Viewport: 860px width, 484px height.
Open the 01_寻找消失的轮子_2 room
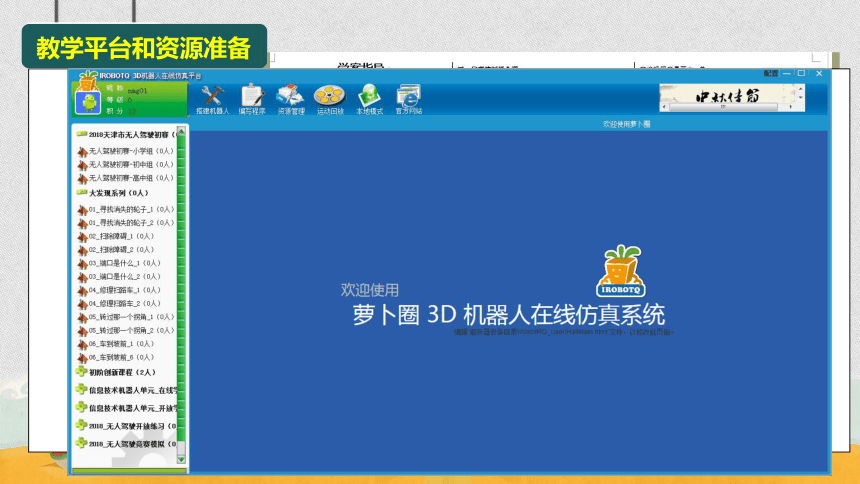[126, 223]
